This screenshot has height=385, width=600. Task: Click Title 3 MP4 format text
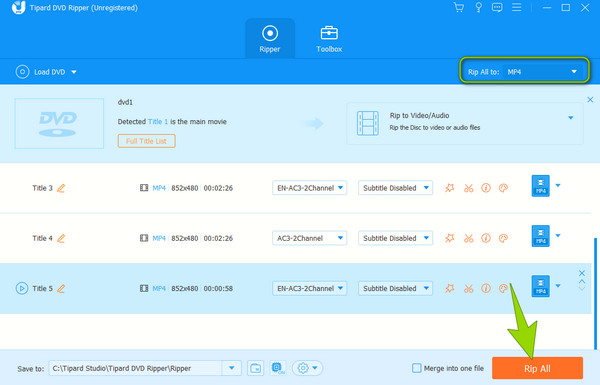click(159, 188)
